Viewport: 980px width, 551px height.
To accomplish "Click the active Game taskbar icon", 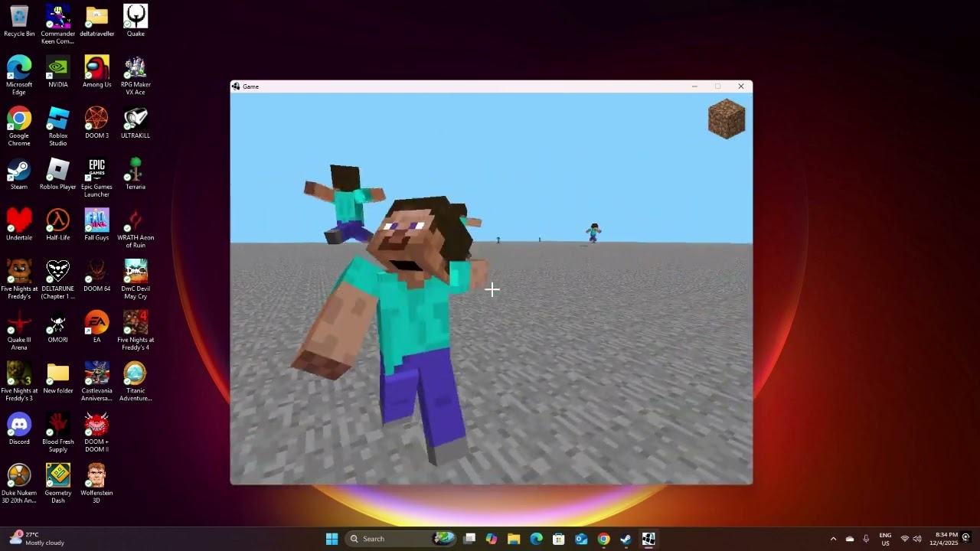I will point(648,539).
